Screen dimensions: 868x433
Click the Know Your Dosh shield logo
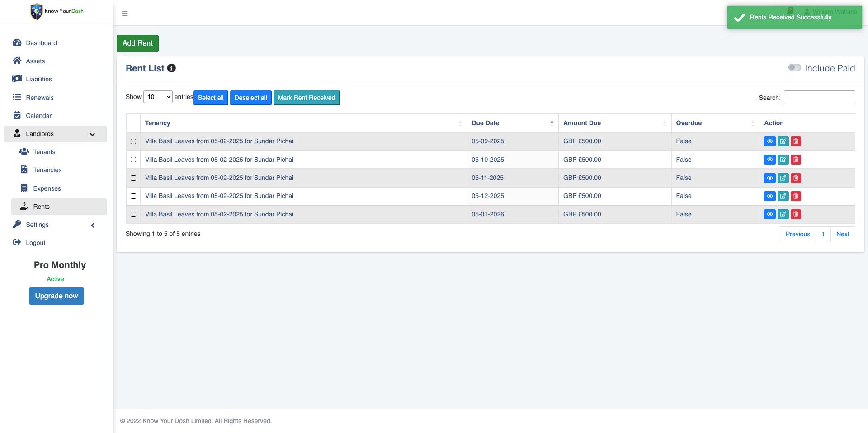[36, 11]
